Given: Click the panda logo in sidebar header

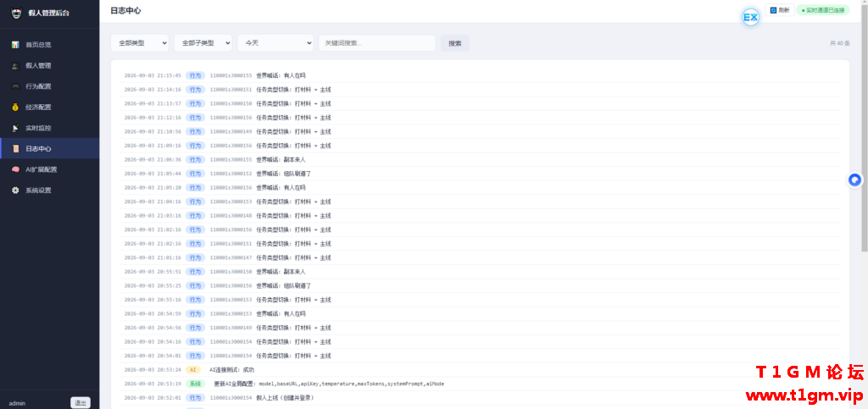Looking at the screenshot, I should (x=17, y=13).
